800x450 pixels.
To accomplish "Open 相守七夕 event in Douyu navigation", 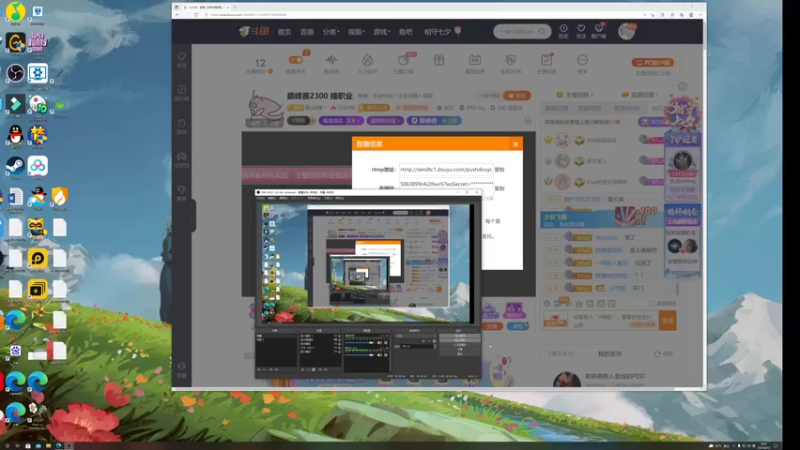I will click(x=442, y=32).
